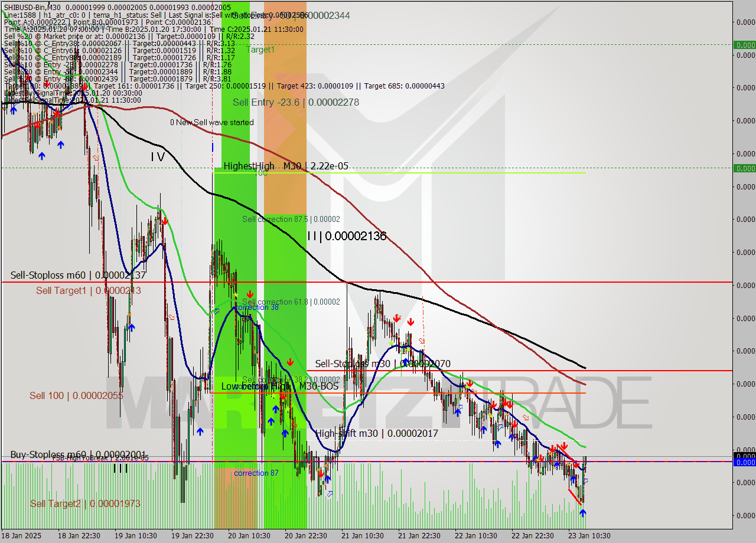The height and width of the screenshot is (543, 756).
Task: Click the blue 'correction 38' label
Action: 257,308
